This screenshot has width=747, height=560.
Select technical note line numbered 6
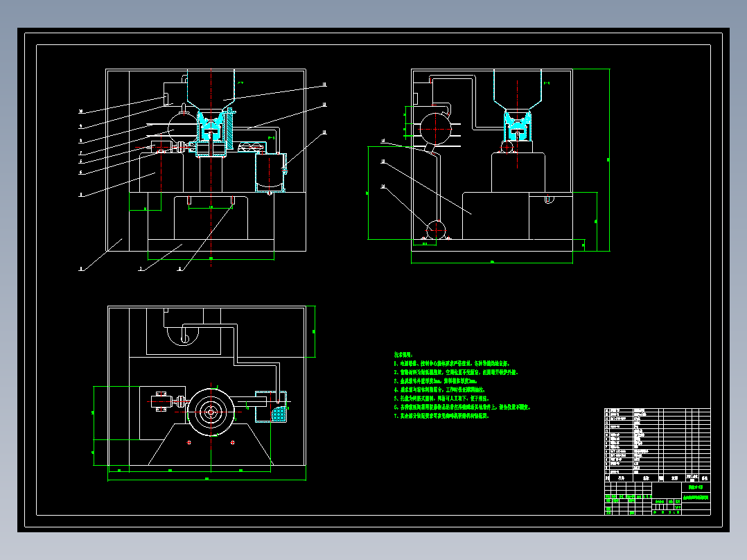462,407
